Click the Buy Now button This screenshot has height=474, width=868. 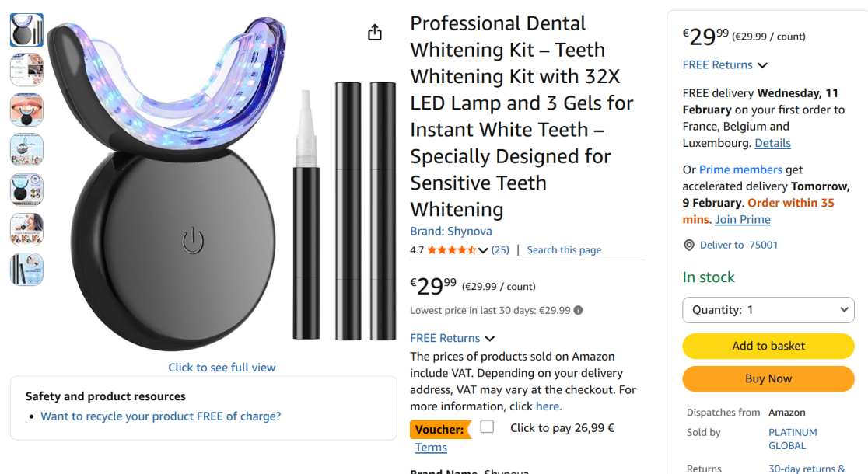coord(768,379)
